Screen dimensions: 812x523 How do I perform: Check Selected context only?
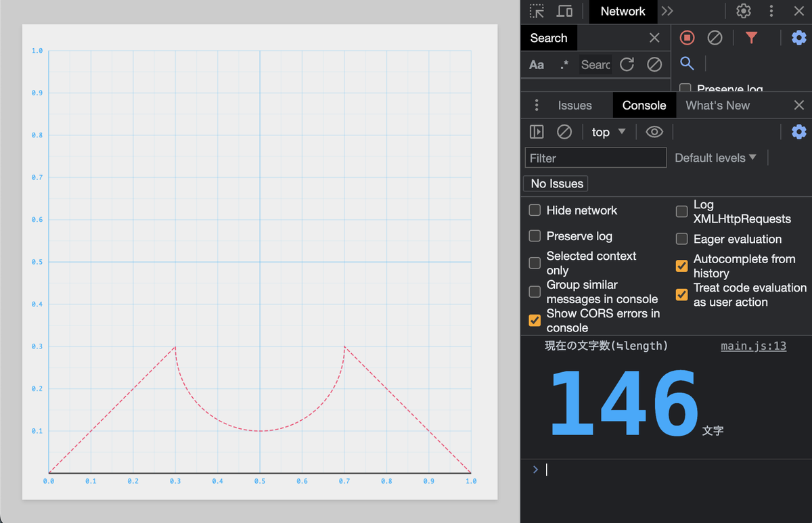[x=535, y=263]
